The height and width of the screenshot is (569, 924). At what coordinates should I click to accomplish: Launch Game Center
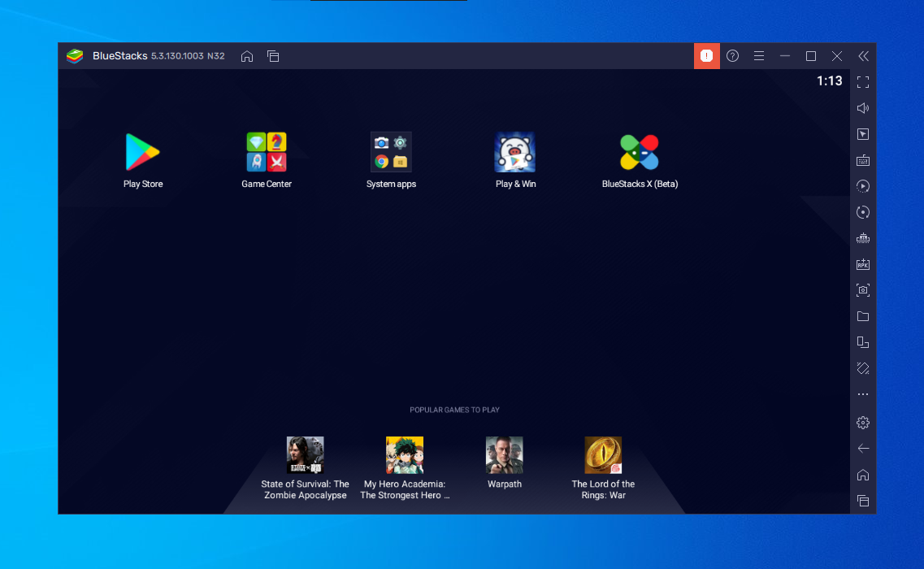267,152
